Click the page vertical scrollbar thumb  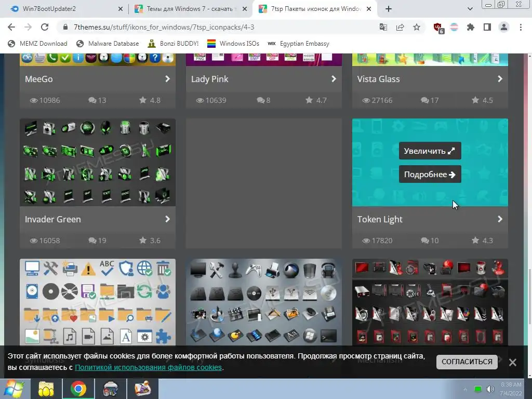point(529,297)
